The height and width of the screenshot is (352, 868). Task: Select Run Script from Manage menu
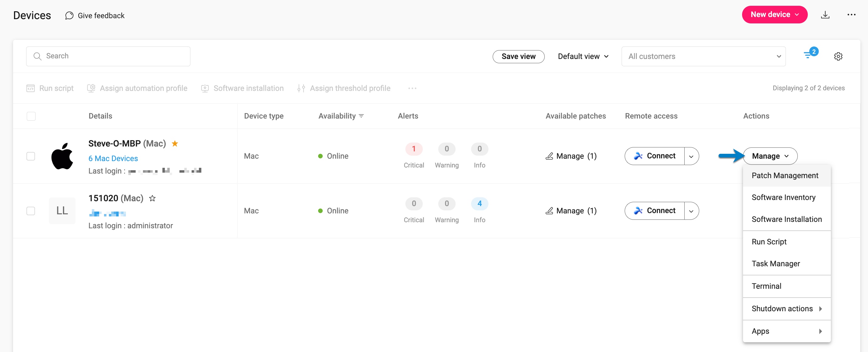point(786,242)
